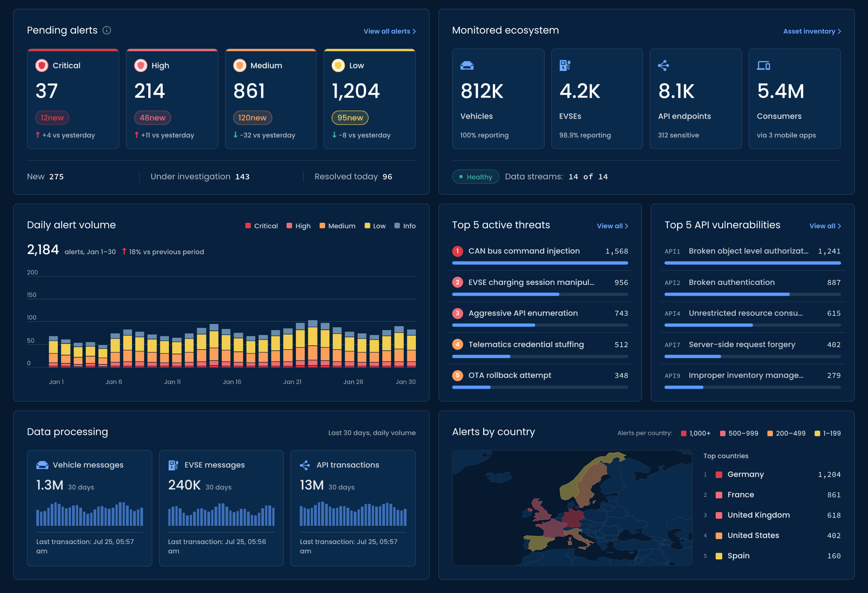Toggle Info series in chart legend
This screenshot has height=593, width=868.
[405, 226]
